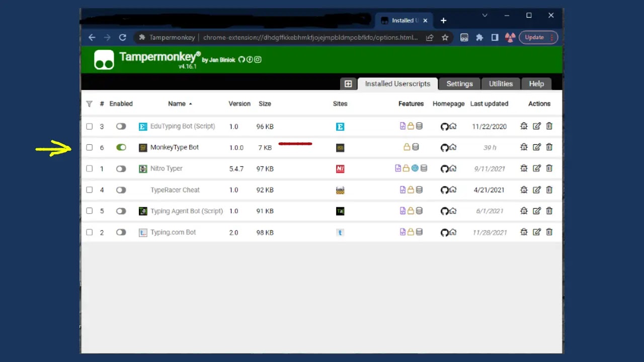Sort by the Version column header
644x362 pixels.
(239, 104)
